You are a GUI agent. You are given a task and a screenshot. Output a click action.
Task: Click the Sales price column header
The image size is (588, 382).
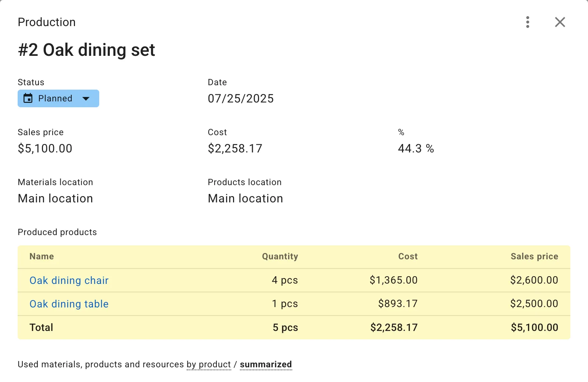point(534,256)
